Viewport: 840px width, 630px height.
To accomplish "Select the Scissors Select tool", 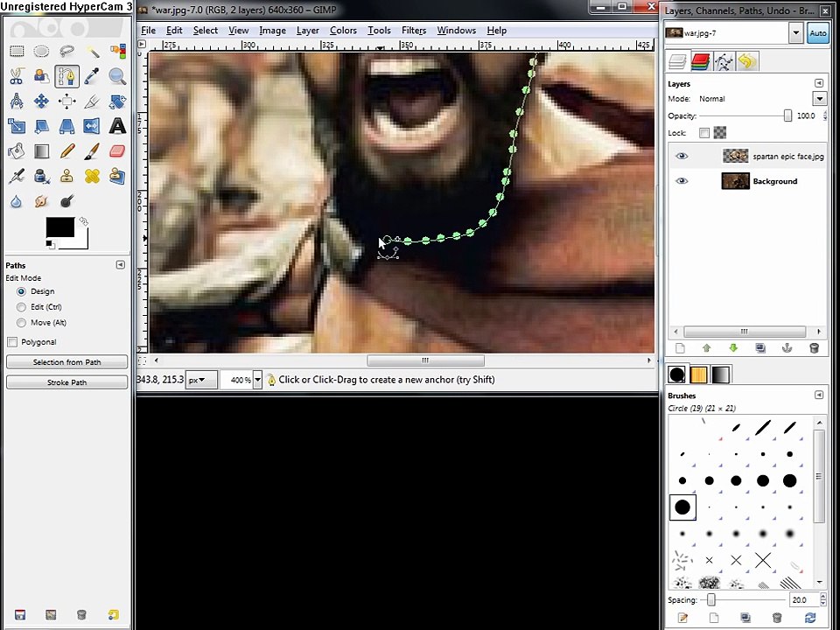I will 17,76.
